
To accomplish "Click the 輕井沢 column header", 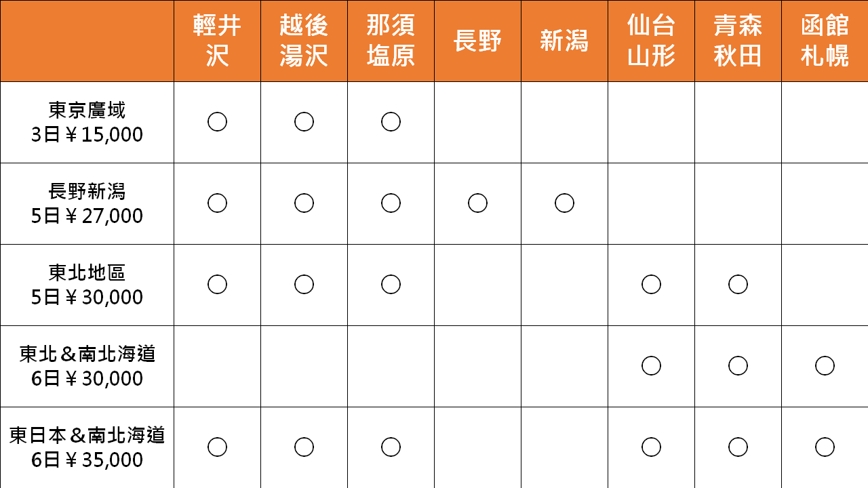I will 217,41.
